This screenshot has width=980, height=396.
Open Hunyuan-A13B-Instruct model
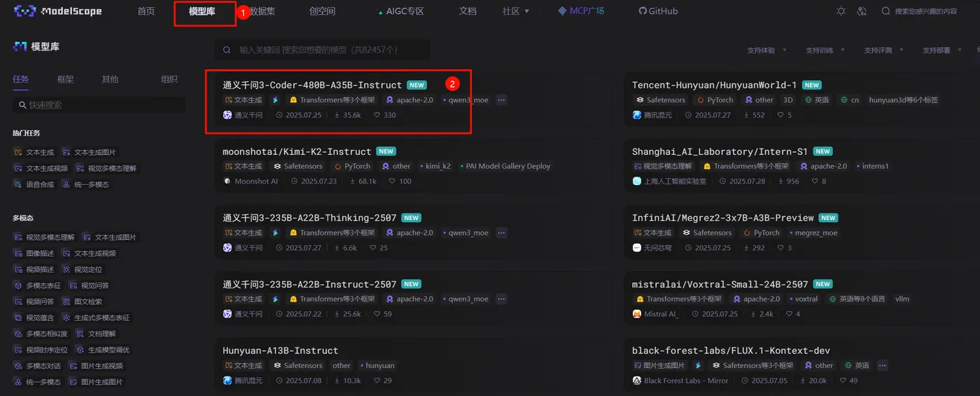click(281, 350)
